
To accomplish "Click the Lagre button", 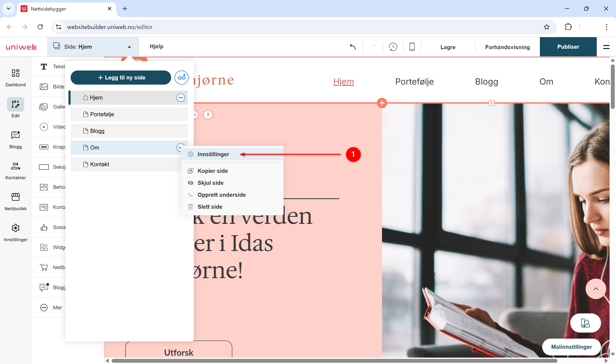I will (448, 47).
